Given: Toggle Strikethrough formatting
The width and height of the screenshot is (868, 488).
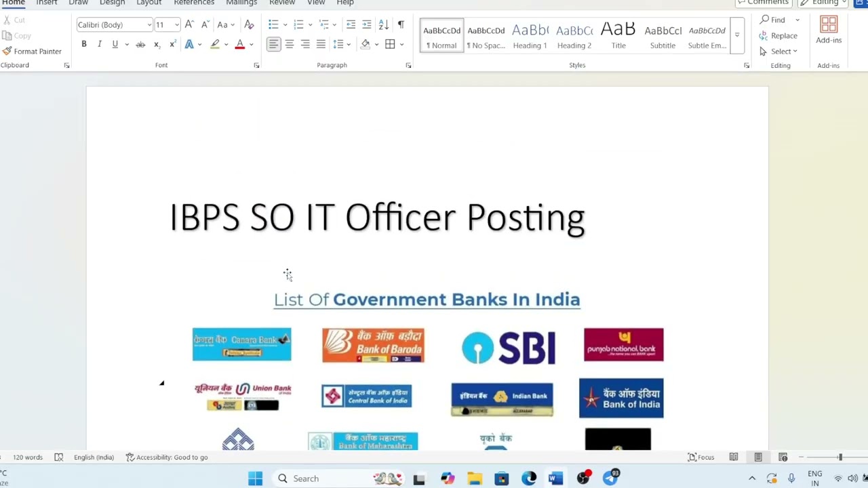Looking at the screenshot, I should pos(140,44).
